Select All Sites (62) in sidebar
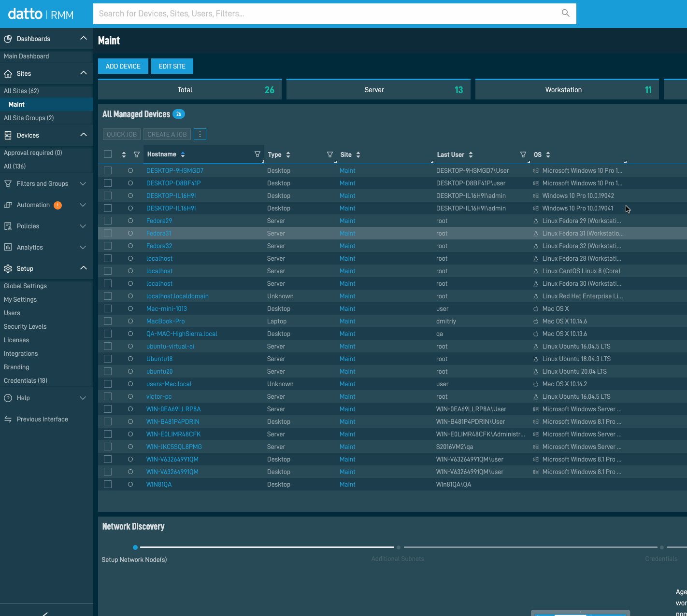 21,91
